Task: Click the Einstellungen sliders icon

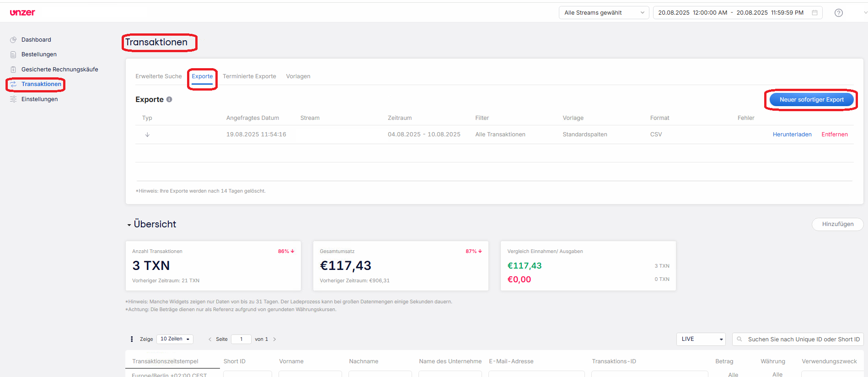Action: point(13,99)
